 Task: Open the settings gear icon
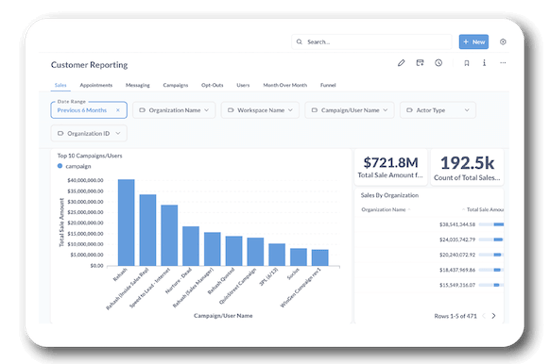pyautogui.click(x=503, y=42)
